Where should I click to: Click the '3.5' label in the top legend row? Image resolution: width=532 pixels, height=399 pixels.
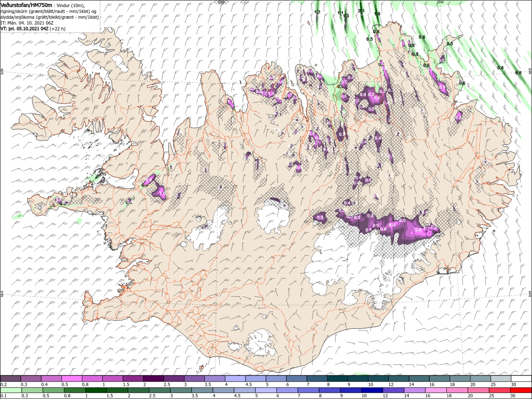(208, 384)
